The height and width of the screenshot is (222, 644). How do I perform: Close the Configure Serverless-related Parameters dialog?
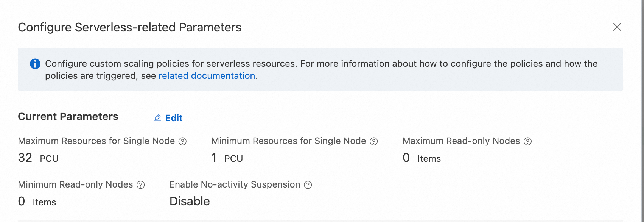pyautogui.click(x=617, y=27)
